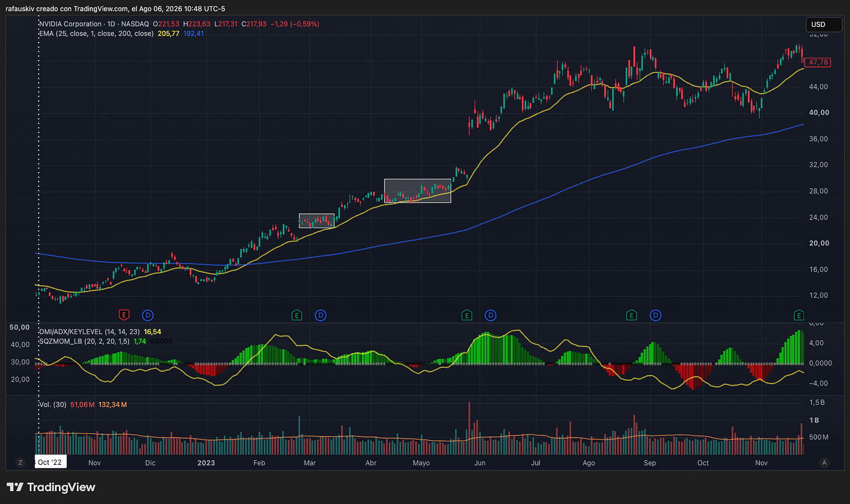Screen dimensions: 850x504
Task: Click the highlighted Oct '22 date label
Action: pyautogui.click(x=50, y=463)
